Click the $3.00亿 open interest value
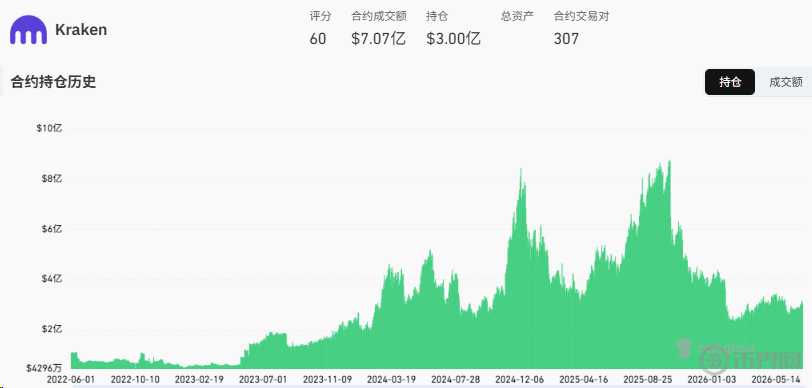The image size is (812, 388). 454,39
